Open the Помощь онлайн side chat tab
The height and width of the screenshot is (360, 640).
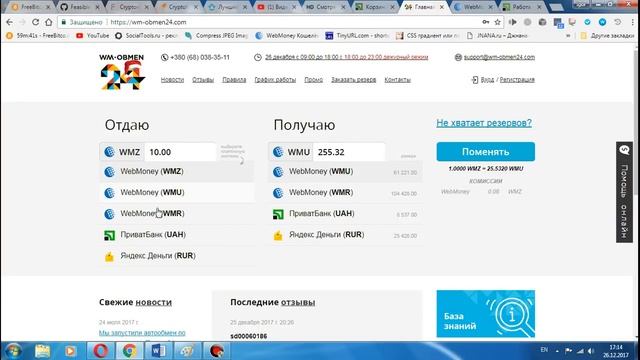tap(624, 192)
